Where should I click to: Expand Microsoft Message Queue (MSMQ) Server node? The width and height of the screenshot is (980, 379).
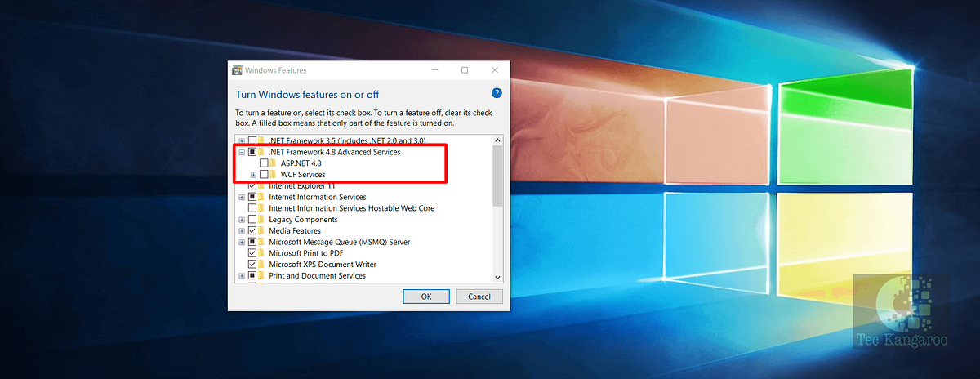pos(242,242)
